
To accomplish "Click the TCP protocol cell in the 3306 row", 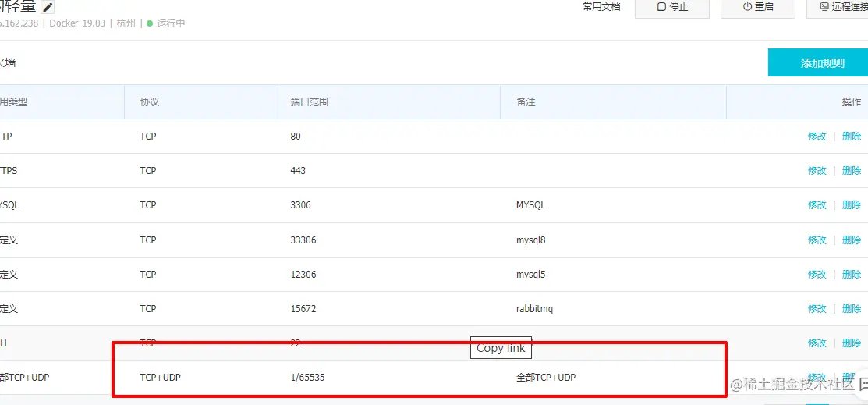I will tap(148, 205).
